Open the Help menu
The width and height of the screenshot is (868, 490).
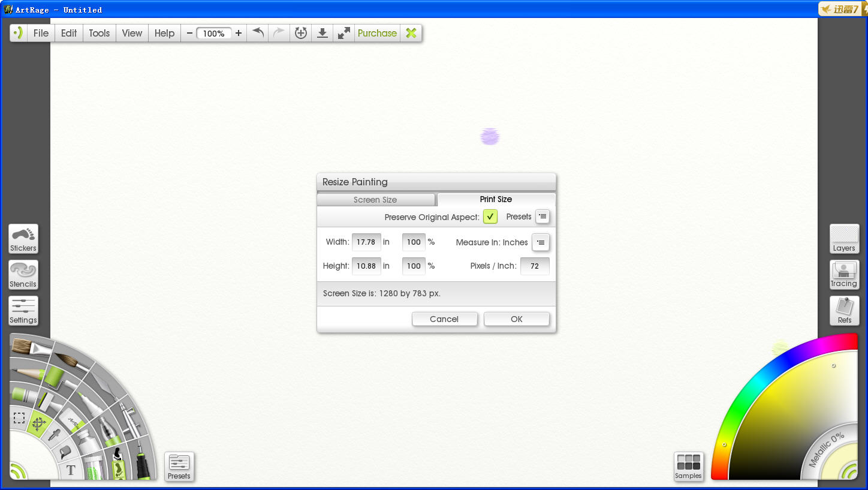[x=164, y=33]
